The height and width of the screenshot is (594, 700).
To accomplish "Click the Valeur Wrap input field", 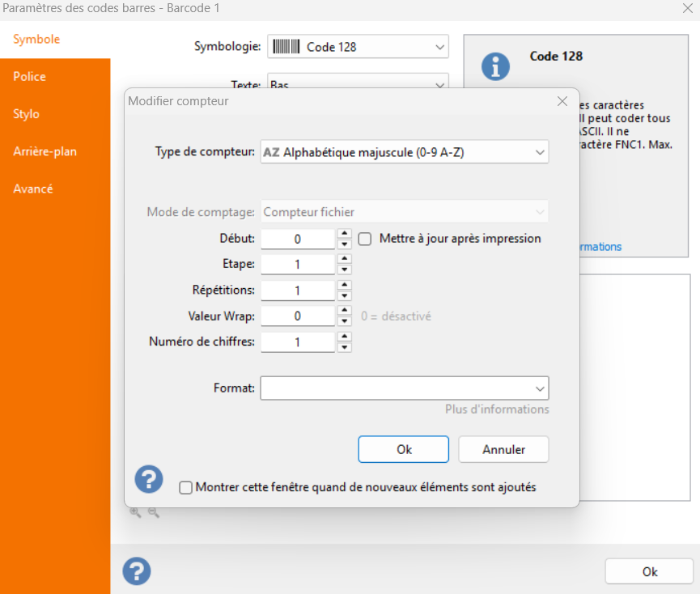I will [x=298, y=316].
